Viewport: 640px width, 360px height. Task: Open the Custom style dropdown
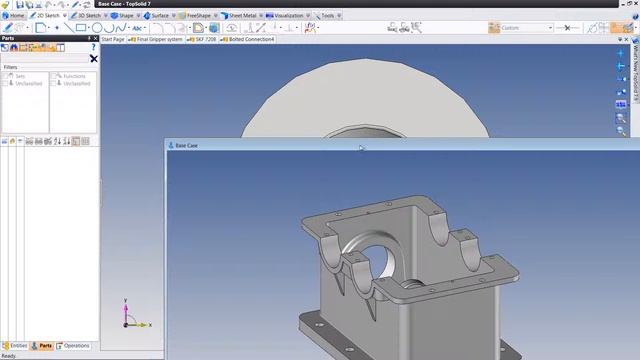551,28
